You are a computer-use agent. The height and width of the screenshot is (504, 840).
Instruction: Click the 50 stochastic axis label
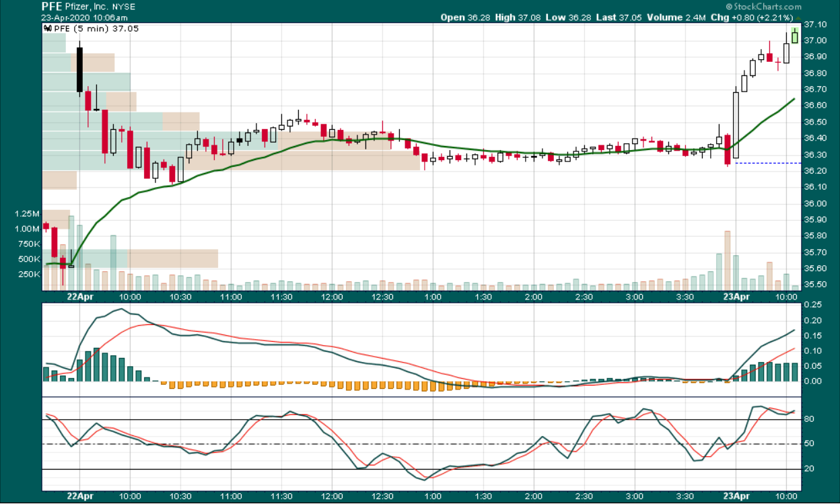[810, 444]
